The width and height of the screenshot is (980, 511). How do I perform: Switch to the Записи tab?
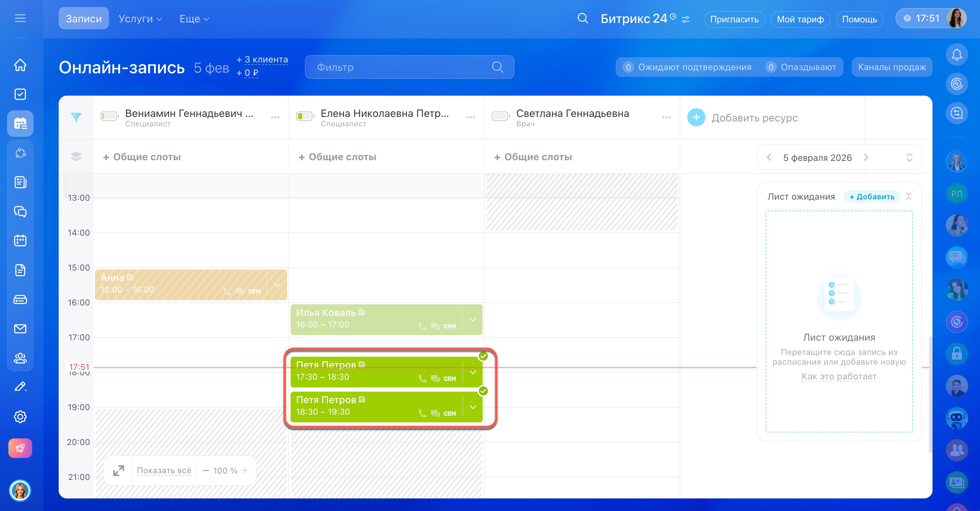click(x=83, y=18)
